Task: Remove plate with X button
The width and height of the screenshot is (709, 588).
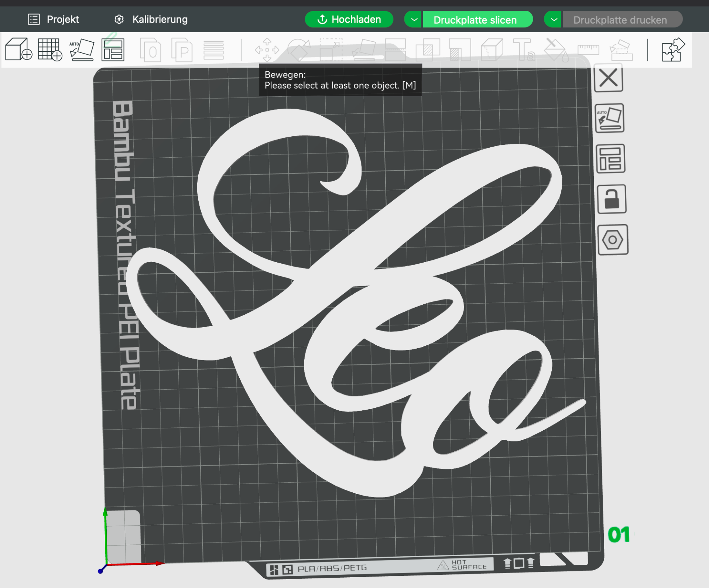Action: (x=609, y=78)
